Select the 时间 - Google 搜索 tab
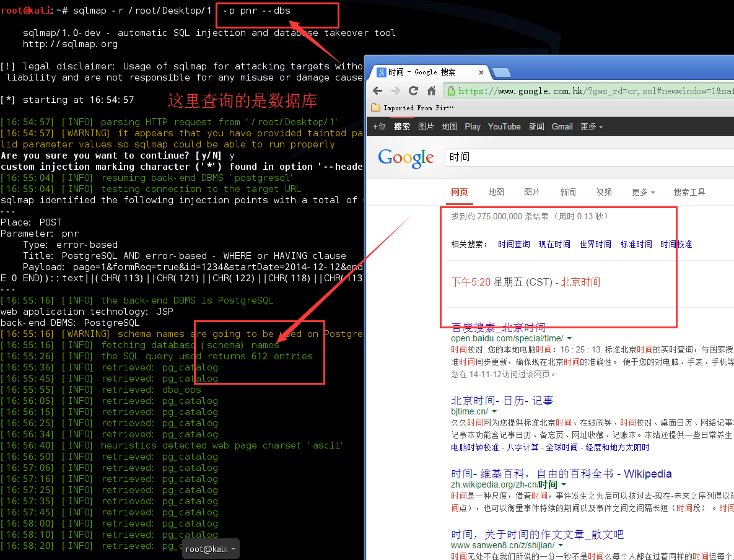 point(429,72)
